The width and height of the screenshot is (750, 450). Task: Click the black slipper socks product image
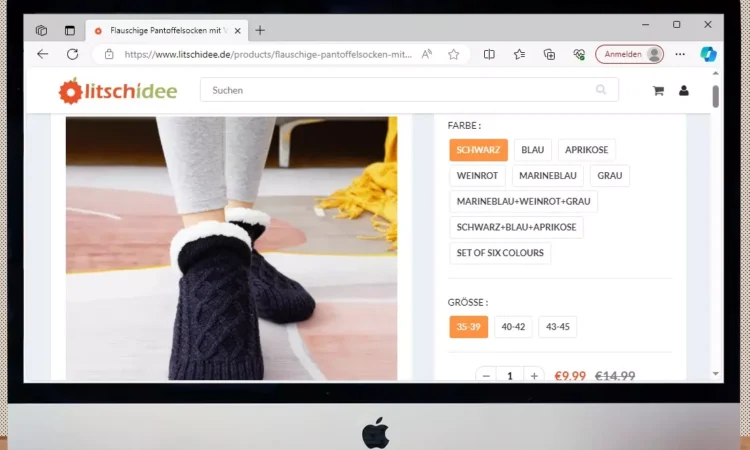(x=232, y=248)
